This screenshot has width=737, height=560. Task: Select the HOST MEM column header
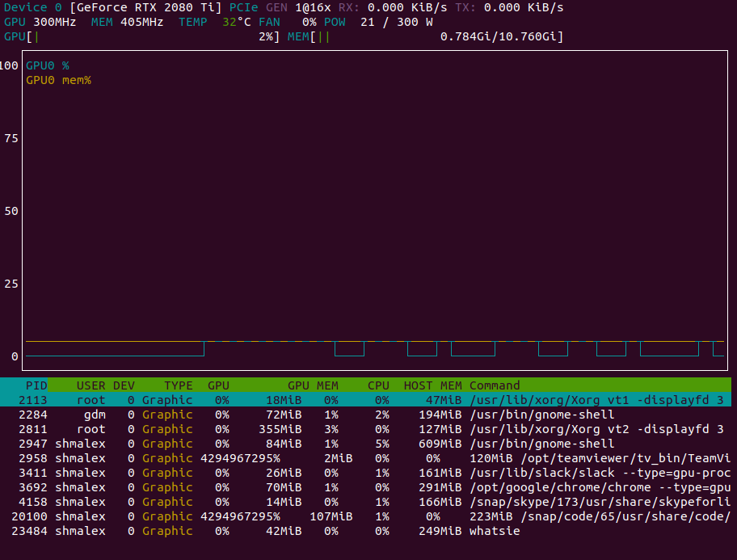click(432, 385)
